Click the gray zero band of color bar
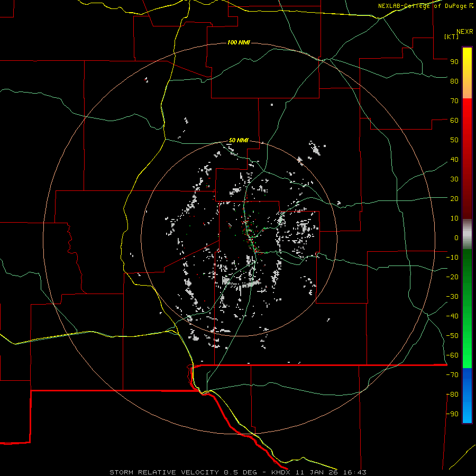This screenshot has width=476, height=476. point(467,234)
